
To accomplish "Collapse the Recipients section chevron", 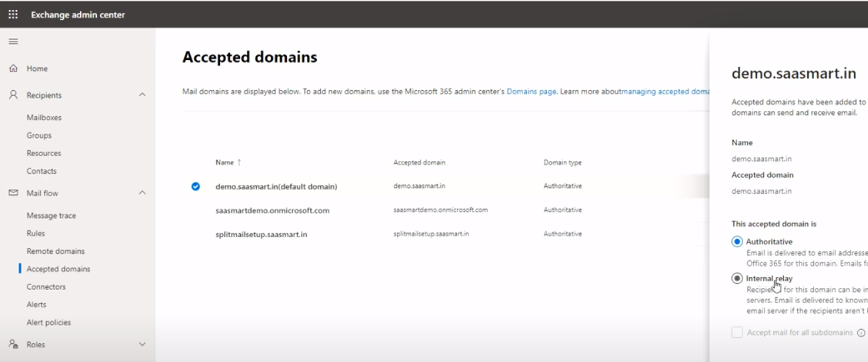I will tap(142, 95).
